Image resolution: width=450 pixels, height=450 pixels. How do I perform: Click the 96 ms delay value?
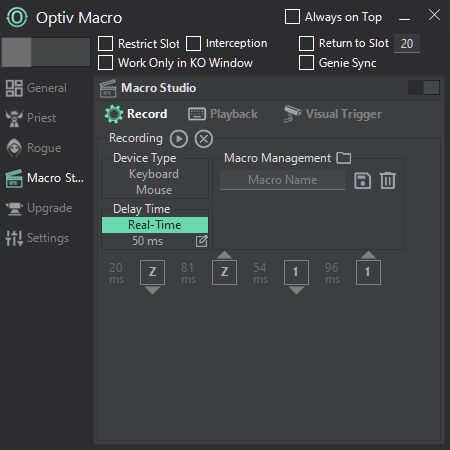[x=332, y=273]
